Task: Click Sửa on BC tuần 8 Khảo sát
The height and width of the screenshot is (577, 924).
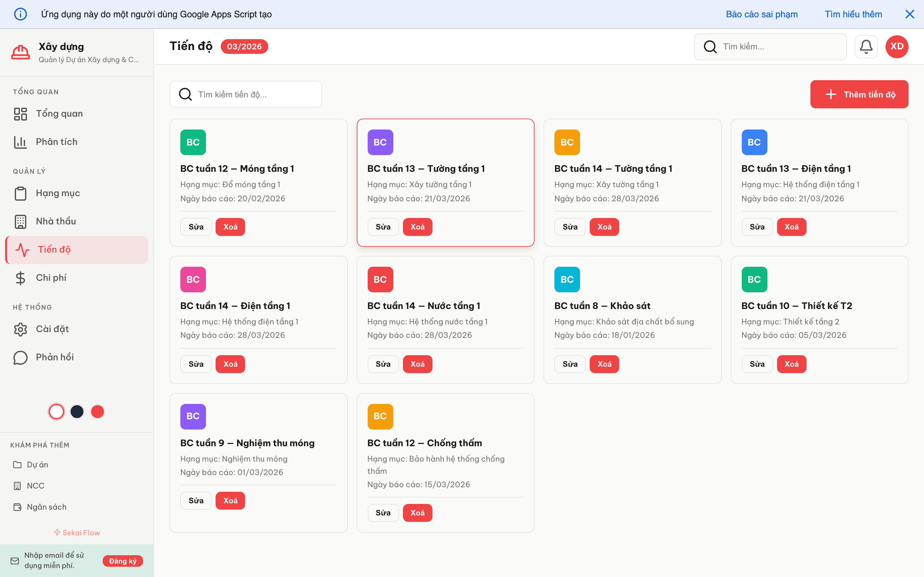Action: click(x=570, y=364)
